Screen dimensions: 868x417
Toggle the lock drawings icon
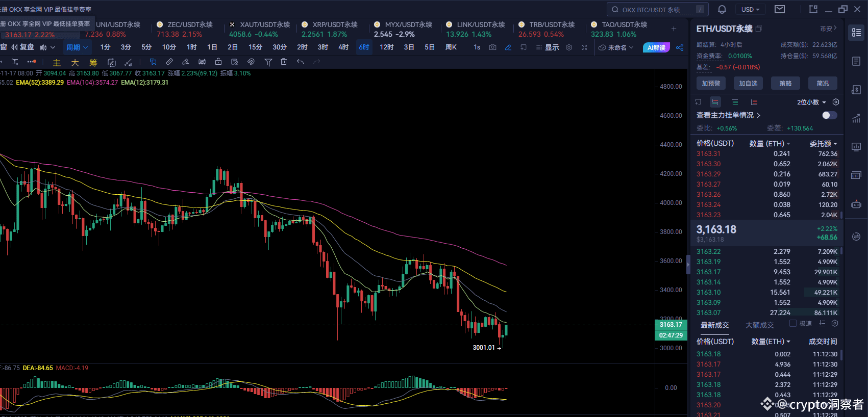coord(218,62)
